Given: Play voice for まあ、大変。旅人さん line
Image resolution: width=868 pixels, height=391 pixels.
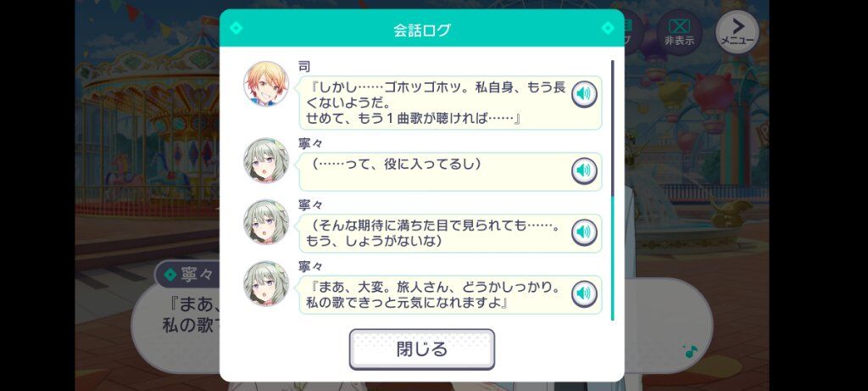Looking at the screenshot, I should (x=584, y=293).
